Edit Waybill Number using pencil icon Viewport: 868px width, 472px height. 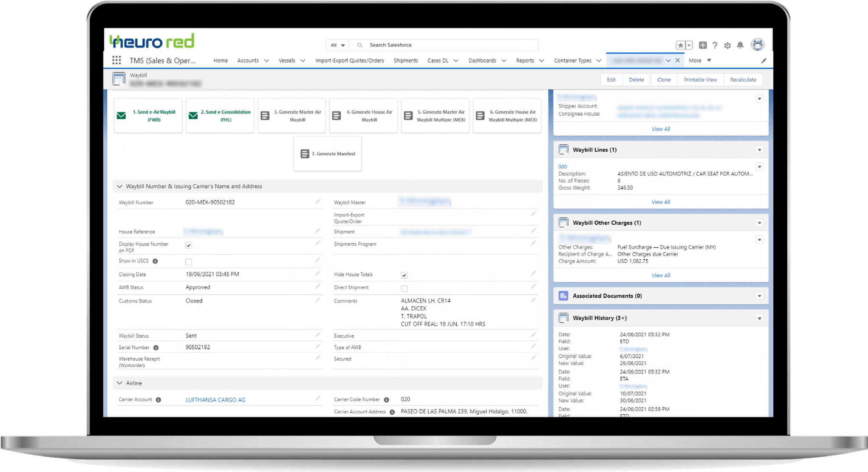pyautogui.click(x=318, y=202)
